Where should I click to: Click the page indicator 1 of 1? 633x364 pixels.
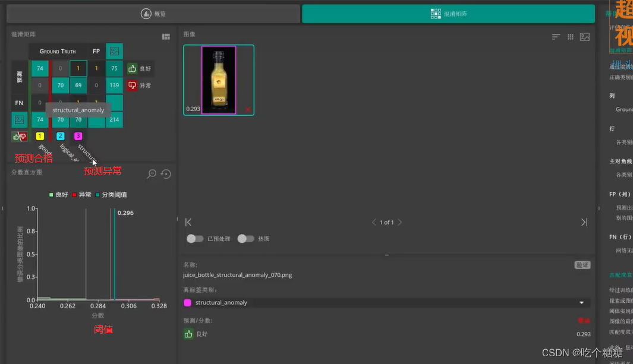coord(387,222)
